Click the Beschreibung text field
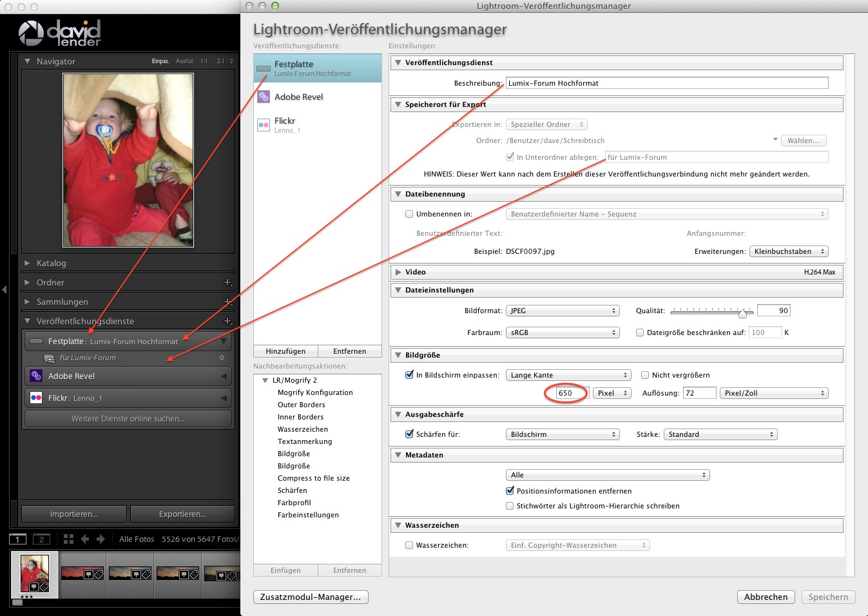 point(667,83)
